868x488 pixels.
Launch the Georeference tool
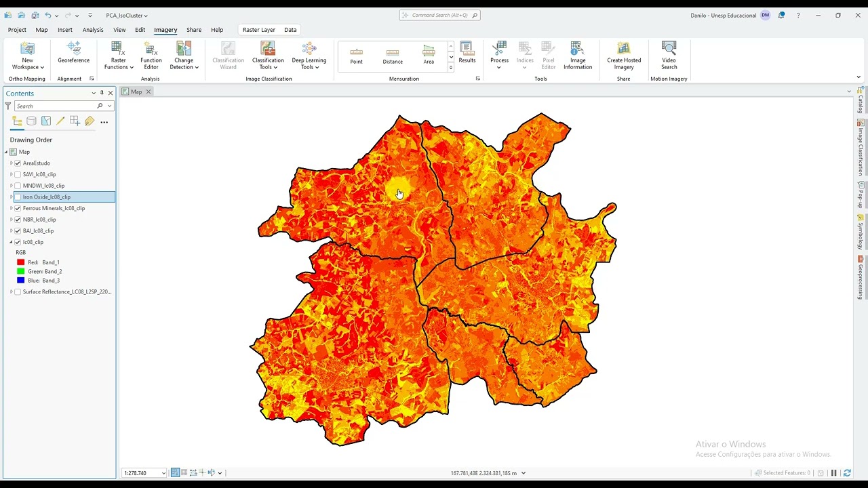73,53
